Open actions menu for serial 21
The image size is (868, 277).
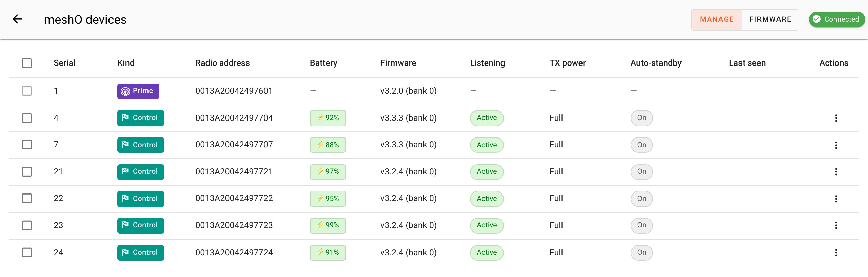836,171
